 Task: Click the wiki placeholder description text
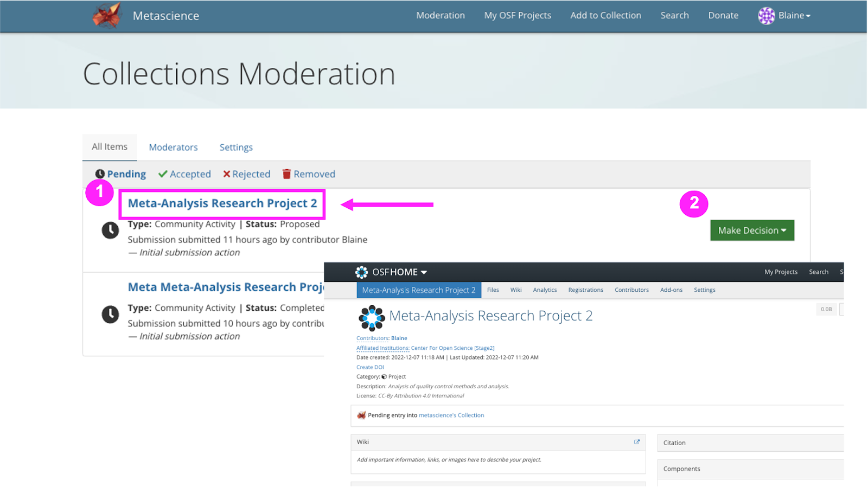click(x=449, y=460)
